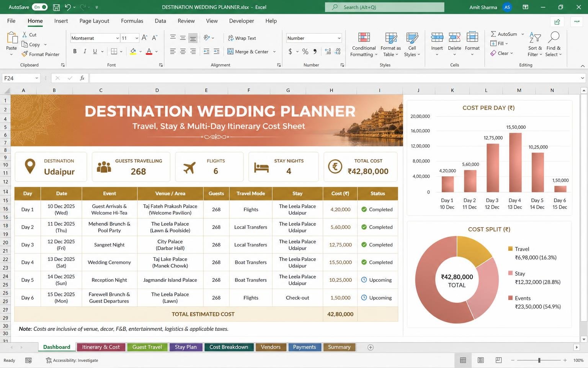Click the Insert Function fx icon

click(82, 78)
